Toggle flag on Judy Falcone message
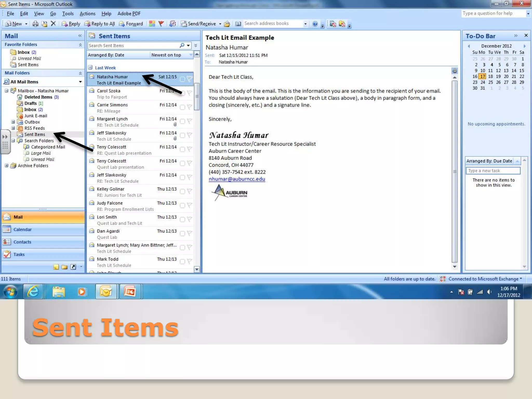 (190, 205)
